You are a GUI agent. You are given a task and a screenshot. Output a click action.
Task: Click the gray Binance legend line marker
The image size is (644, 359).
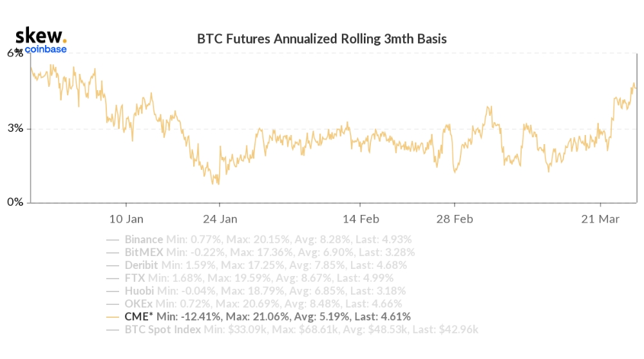pos(113,239)
